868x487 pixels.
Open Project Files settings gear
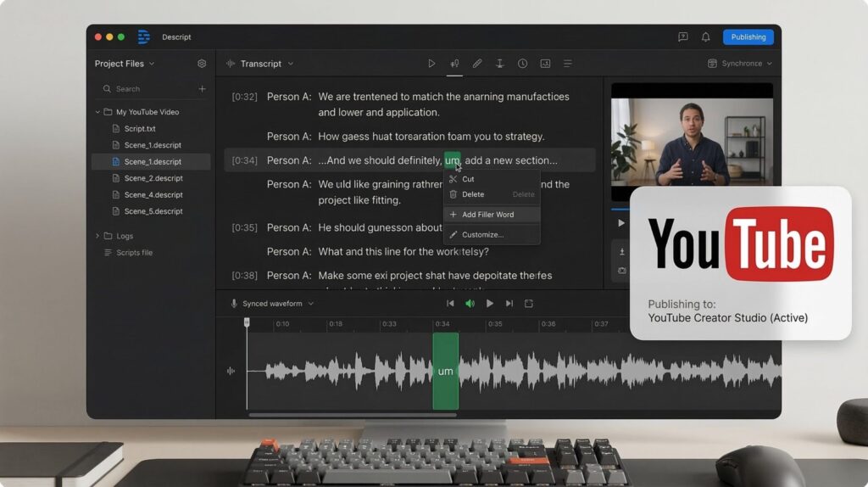click(202, 64)
